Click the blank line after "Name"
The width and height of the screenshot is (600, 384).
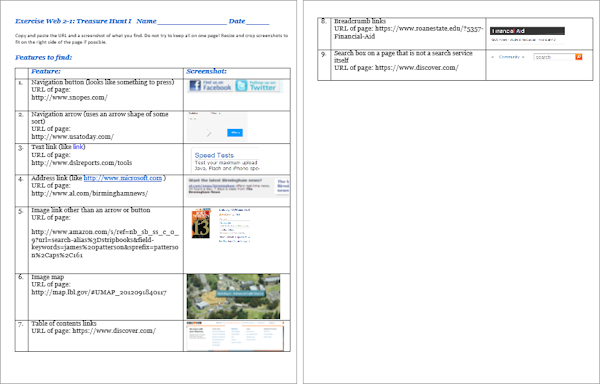pos(192,22)
